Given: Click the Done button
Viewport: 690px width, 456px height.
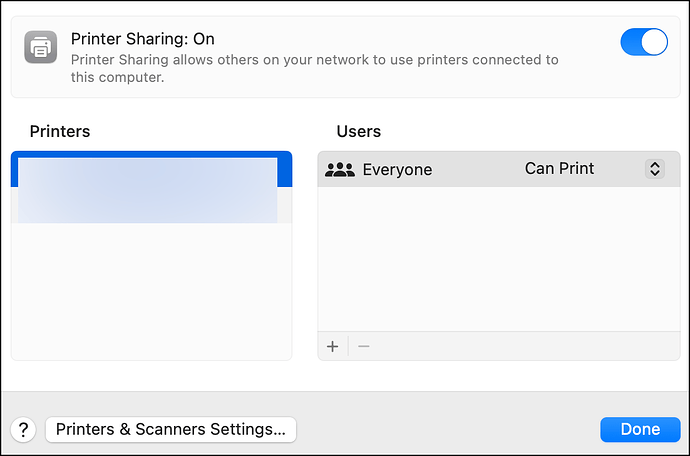Looking at the screenshot, I should coord(640,430).
